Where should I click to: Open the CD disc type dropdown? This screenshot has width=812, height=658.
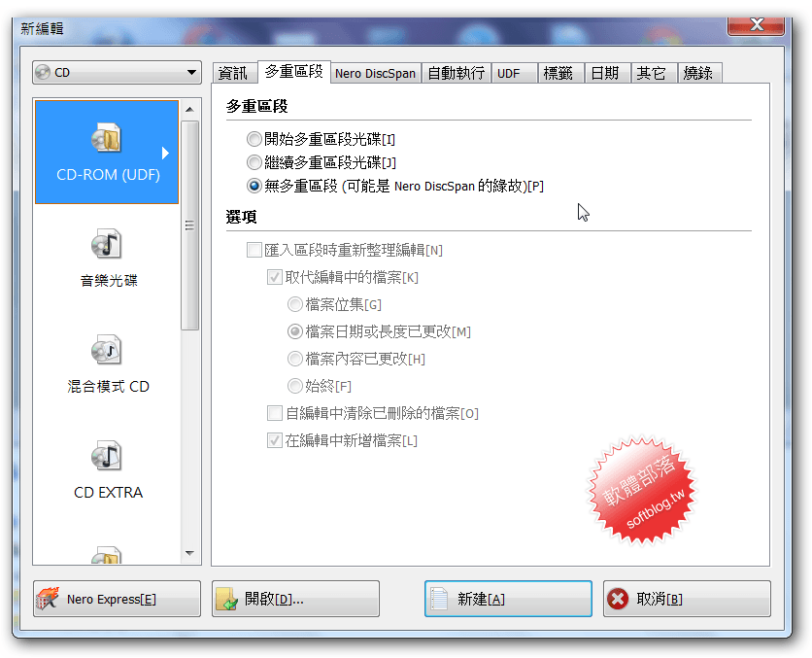117,73
